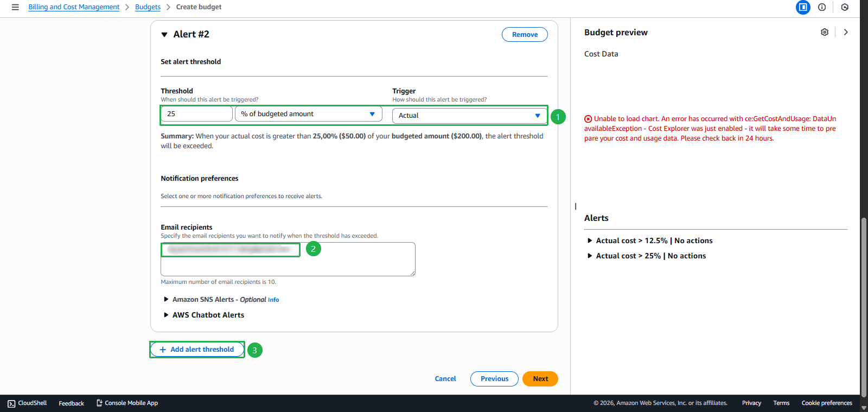This screenshot has width=868, height=412.
Task: Remove Alert #2 with Remove button
Action: pos(525,35)
